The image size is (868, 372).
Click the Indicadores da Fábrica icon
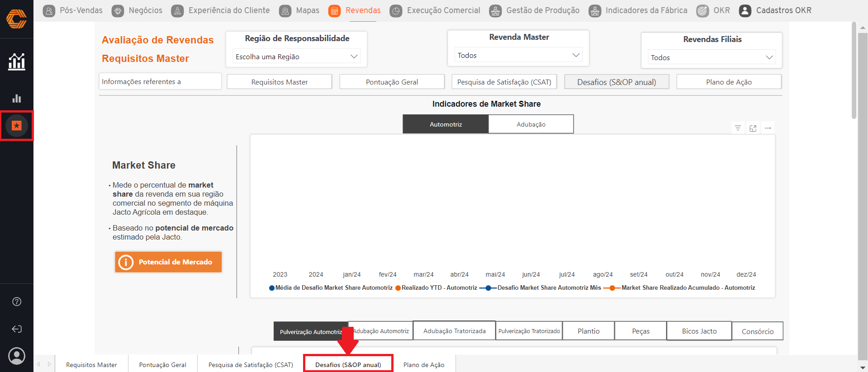pyautogui.click(x=595, y=11)
